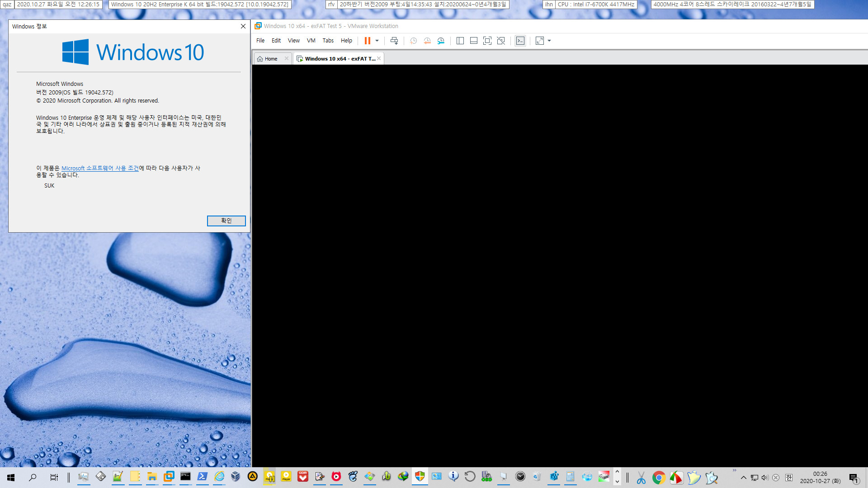The image size is (868, 488).
Task: Open the Action Center notifications
Action: 854,478
